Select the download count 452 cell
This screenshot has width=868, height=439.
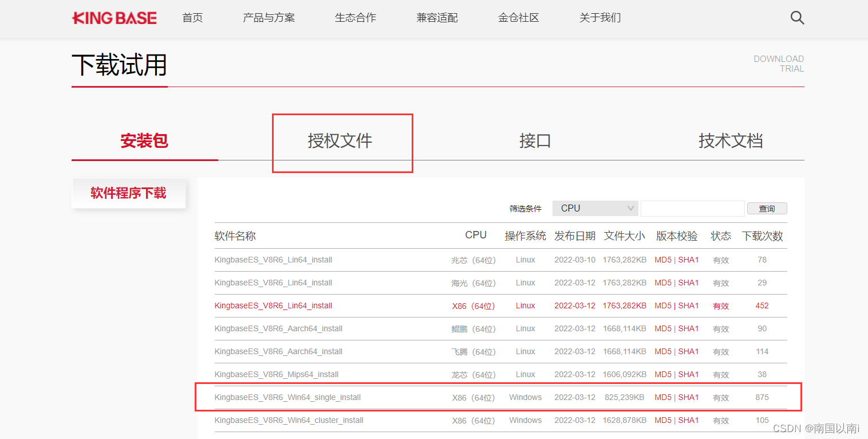tap(762, 305)
